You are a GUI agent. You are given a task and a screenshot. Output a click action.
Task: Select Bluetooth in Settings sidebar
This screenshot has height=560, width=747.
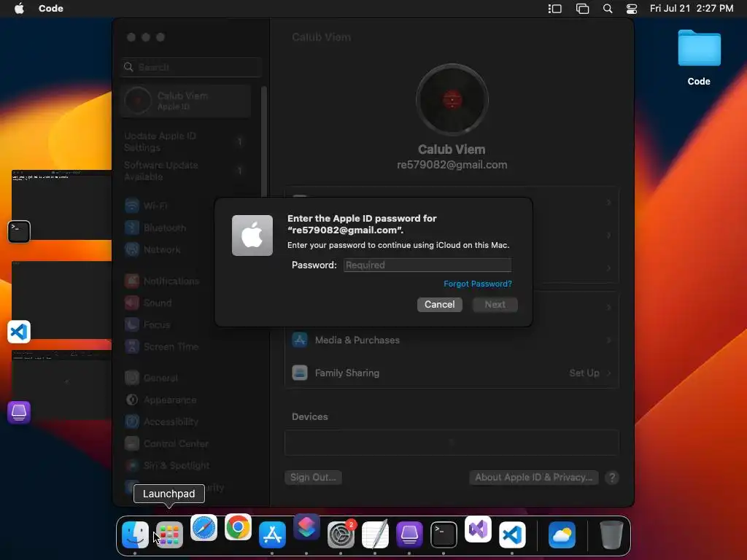click(185, 227)
